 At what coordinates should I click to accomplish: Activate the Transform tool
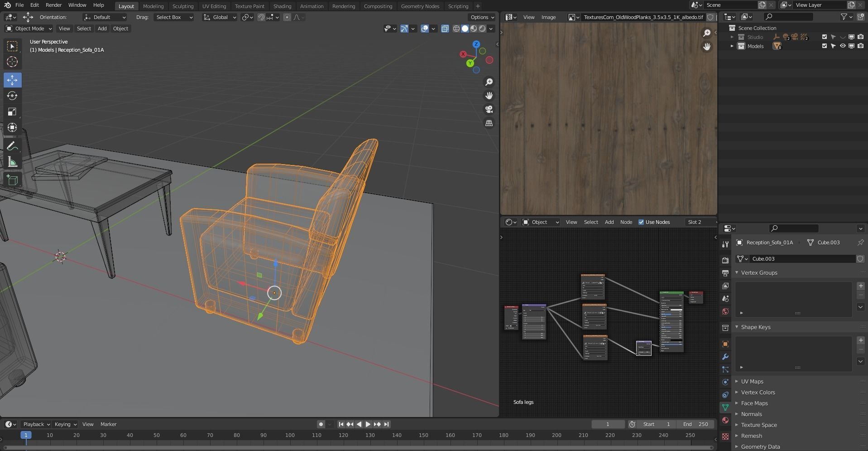[12, 127]
